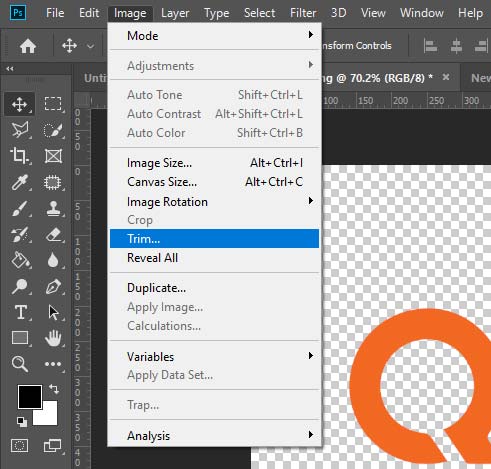Viewport: 491px width, 469px height.
Task: Select the Eraser tool
Action: (x=53, y=235)
